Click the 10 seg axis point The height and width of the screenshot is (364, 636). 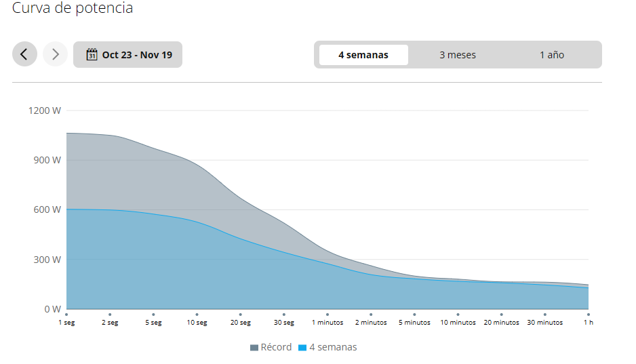coord(197,315)
